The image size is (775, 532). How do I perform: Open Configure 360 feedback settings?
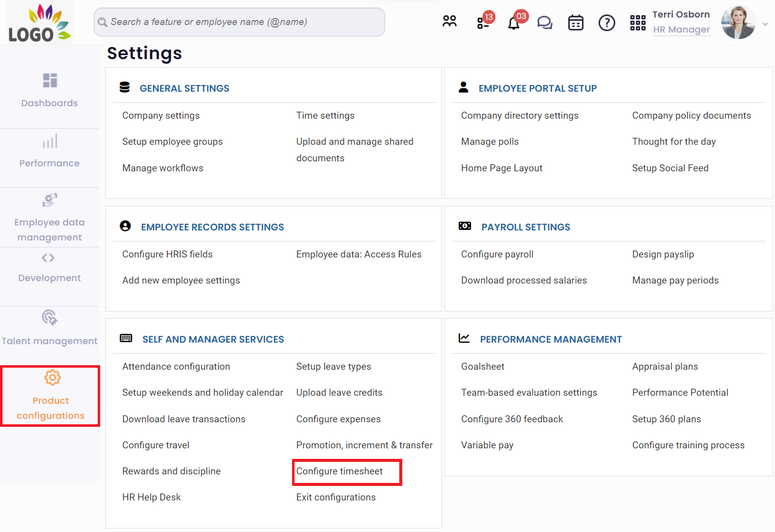tap(511, 419)
